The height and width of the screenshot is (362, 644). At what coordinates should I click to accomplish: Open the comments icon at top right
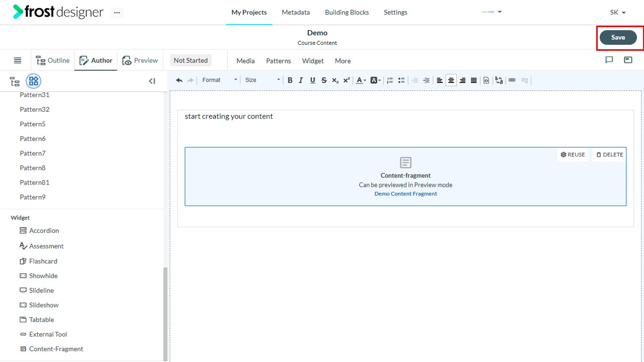coord(609,60)
